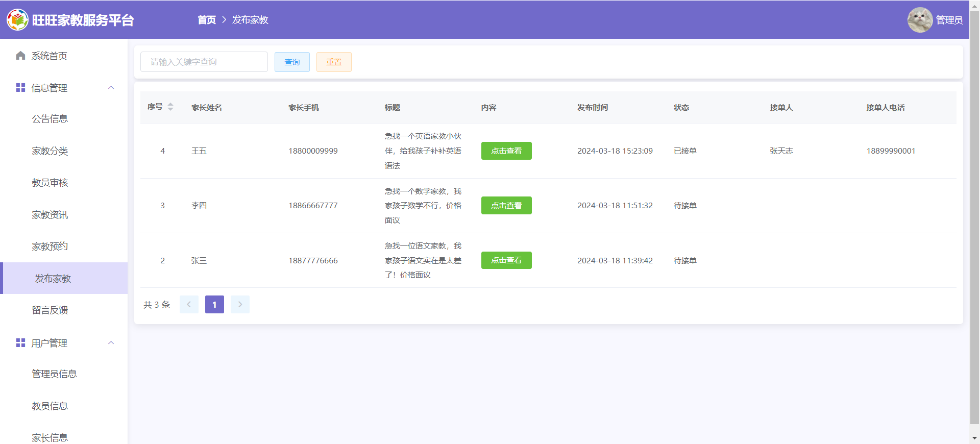Open the 家教分类 menu item
This screenshot has height=444, width=980.
(64, 151)
